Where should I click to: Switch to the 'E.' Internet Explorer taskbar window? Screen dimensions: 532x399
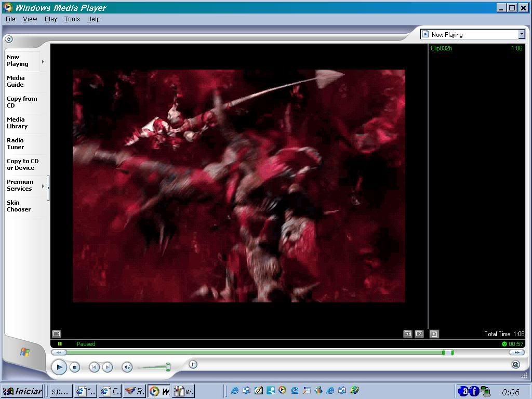tap(110, 391)
